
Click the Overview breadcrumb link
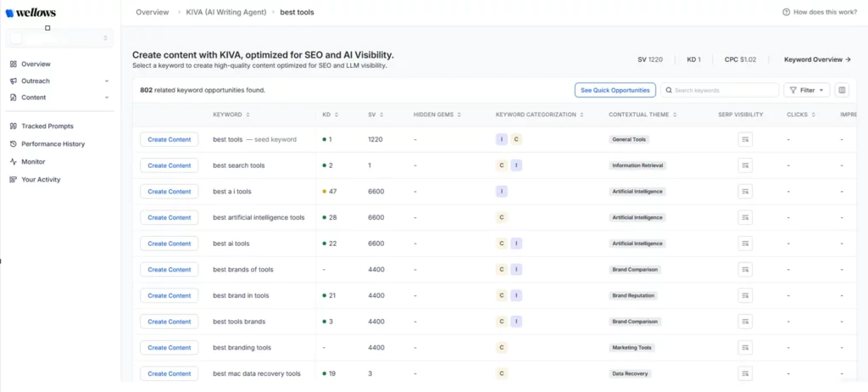click(153, 12)
